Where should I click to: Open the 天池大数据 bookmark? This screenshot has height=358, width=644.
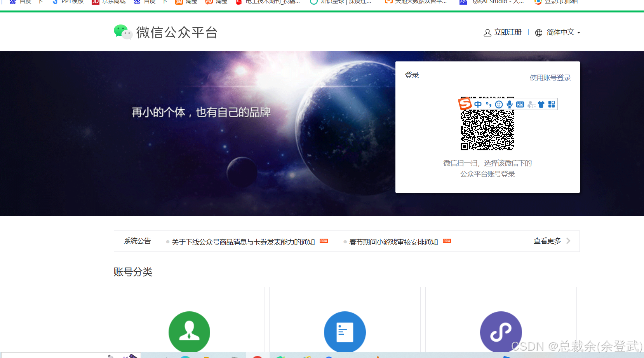tap(416, 2)
